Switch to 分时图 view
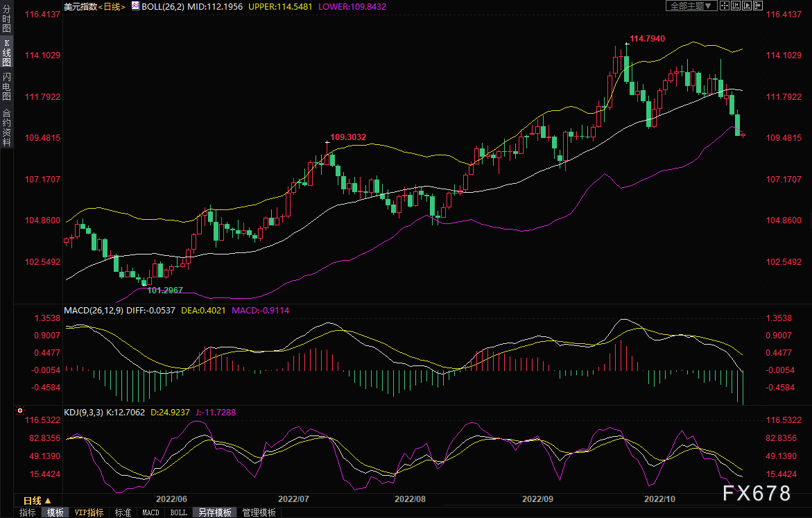The image size is (812, 518). click(6, 19)
